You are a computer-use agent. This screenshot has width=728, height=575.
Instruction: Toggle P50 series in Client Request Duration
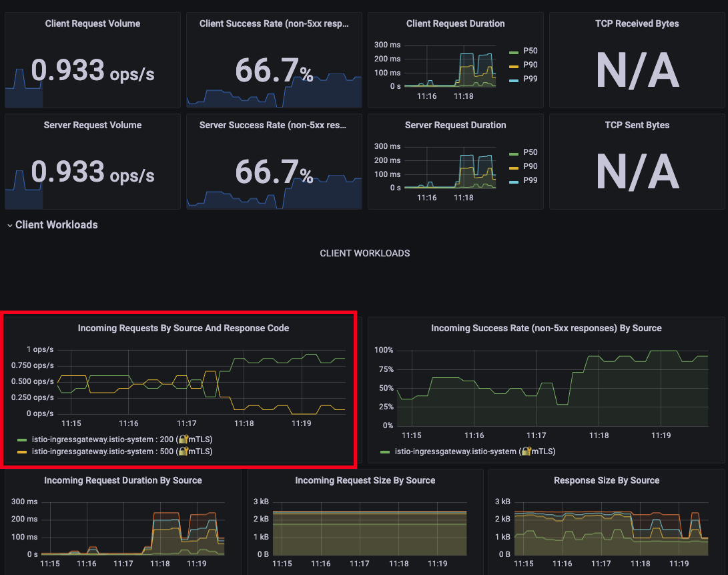coord(530,51)
